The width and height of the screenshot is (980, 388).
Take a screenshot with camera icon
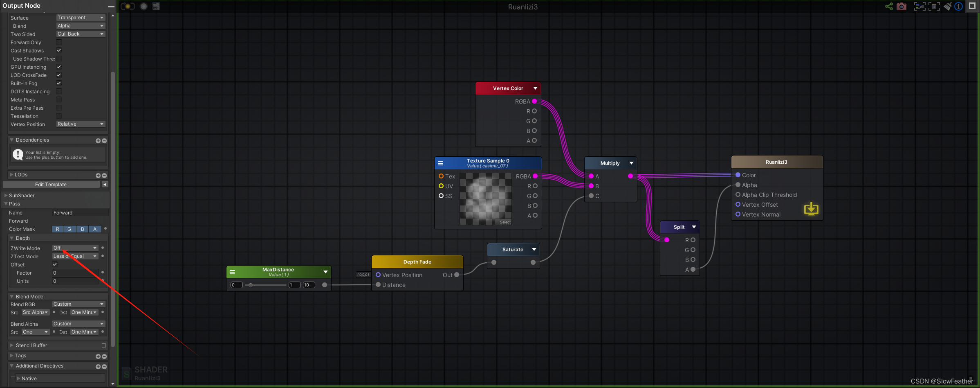902,6
